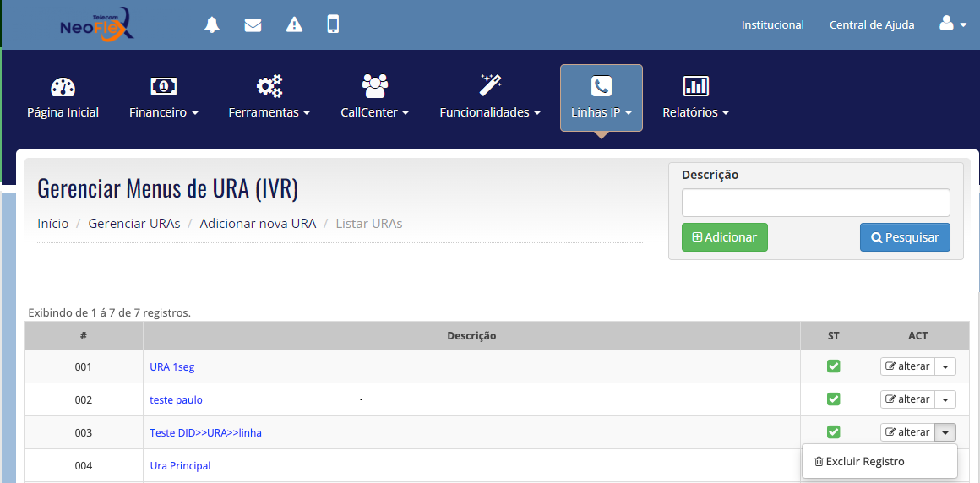The width and height of the screenshot is (980, 483).
Task: Toggle status checkbox for Teste DID>>URA>>linha
Action: (x=833, y=431)
